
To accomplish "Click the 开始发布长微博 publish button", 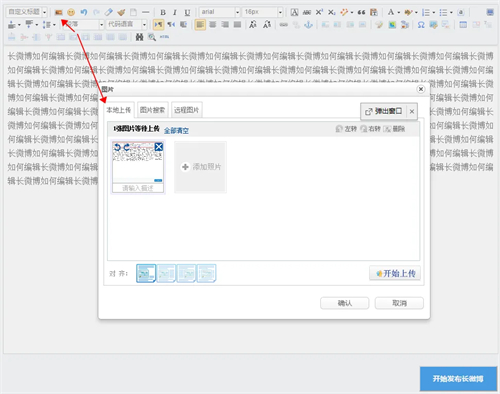I will click(458, 379).
